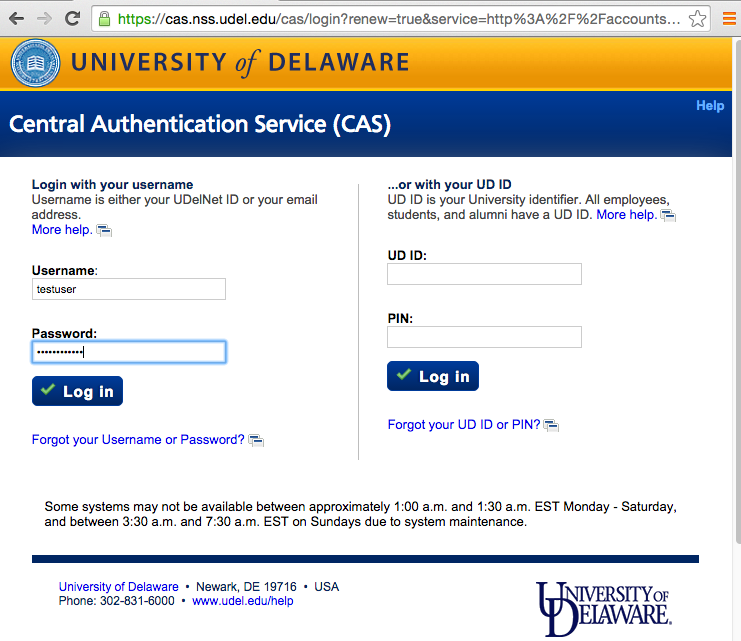Click the green padlock security icon
The width and height of the screenshot is (741, 641).
point(104,19)
